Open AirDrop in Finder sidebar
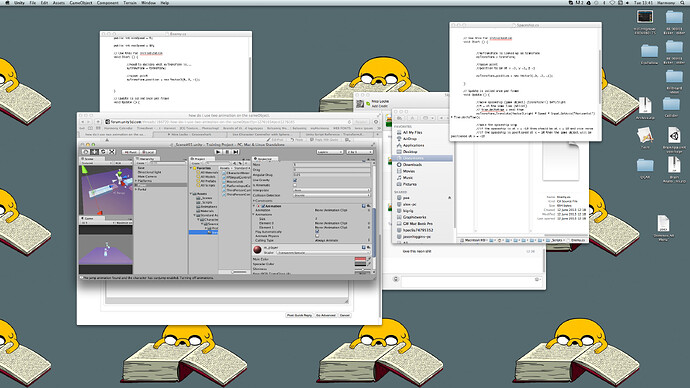The image size is (690, 388). tap(410, 139)
